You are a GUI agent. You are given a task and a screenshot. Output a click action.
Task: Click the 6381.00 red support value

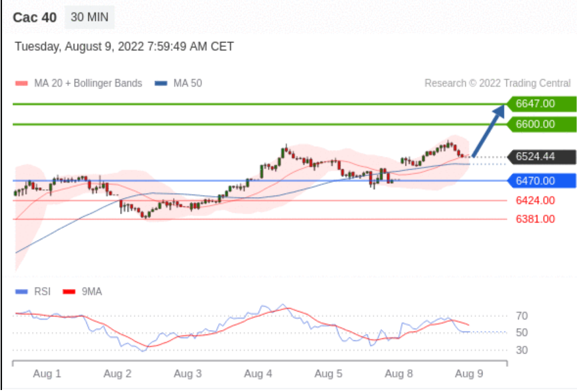535,219
